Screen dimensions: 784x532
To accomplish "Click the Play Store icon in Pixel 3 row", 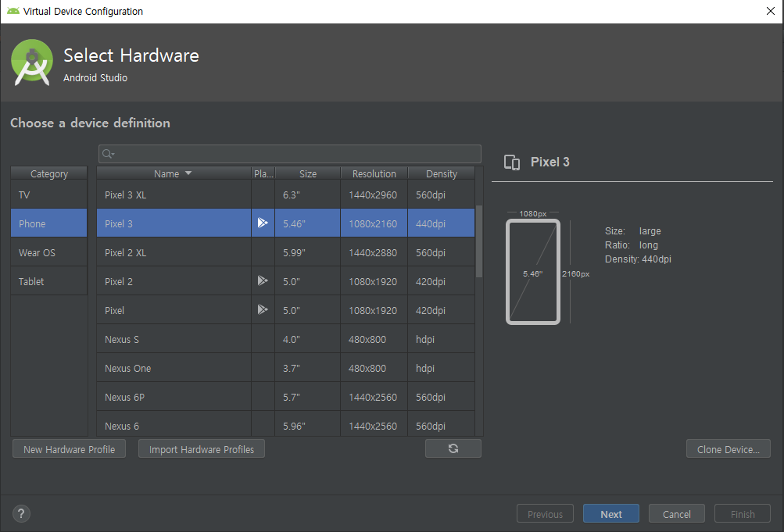I will tap(263, 223).
